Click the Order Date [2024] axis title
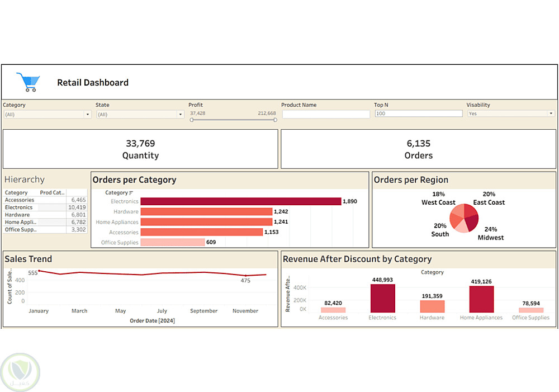Viewport: 559px width, 392px height. click(x=152, y=320)
